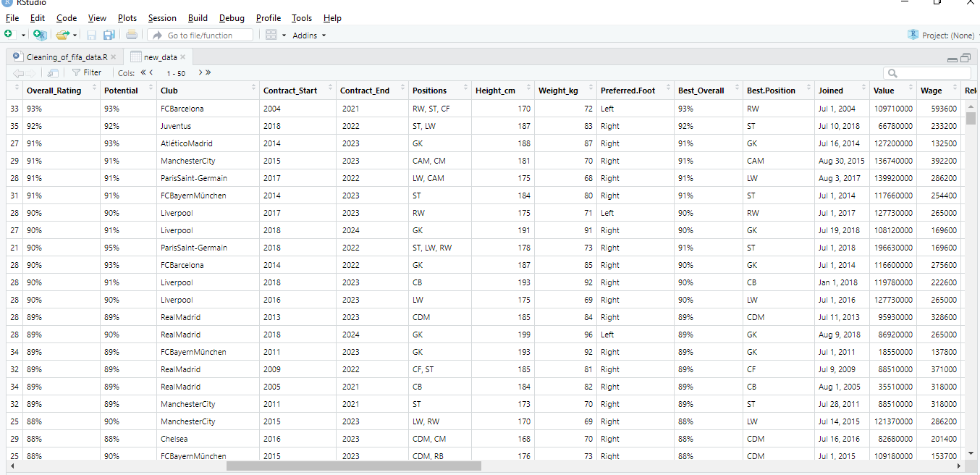This screenshot has width=980, height=475.
Task: Close the Cleaning_of_fifa_data.R tab
Action: [x=113, y=57]
